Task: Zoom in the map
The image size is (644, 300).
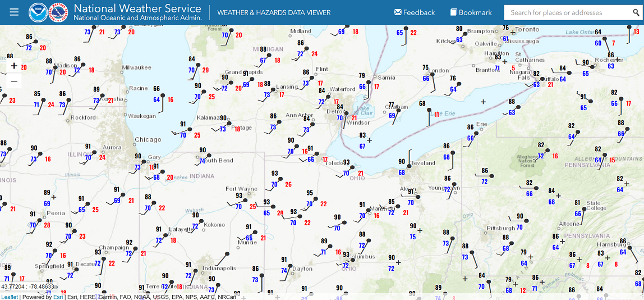Action: 14,66
